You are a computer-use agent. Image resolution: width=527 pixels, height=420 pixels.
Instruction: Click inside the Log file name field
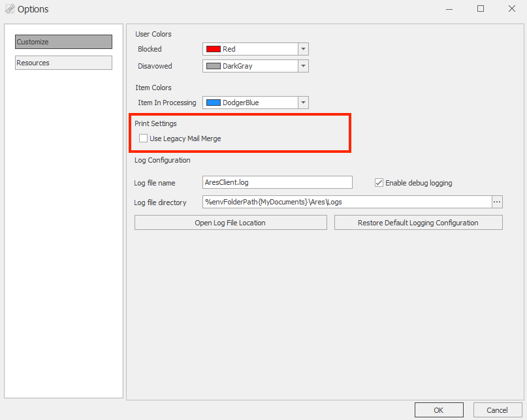click(277, 183)
